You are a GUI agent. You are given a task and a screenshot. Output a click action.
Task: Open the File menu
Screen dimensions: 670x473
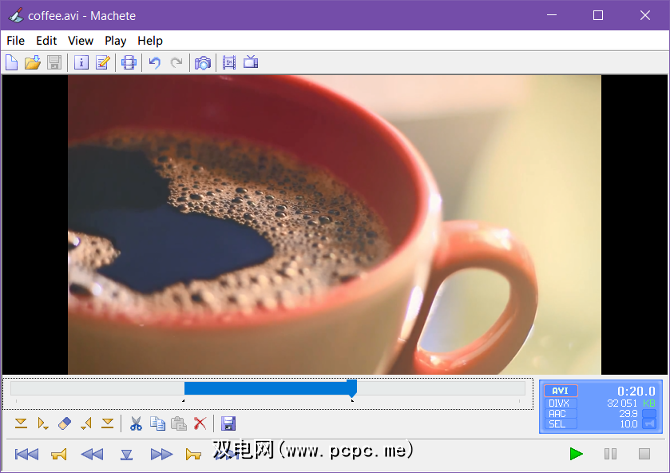pyautogui.click(x=15, y=41)
